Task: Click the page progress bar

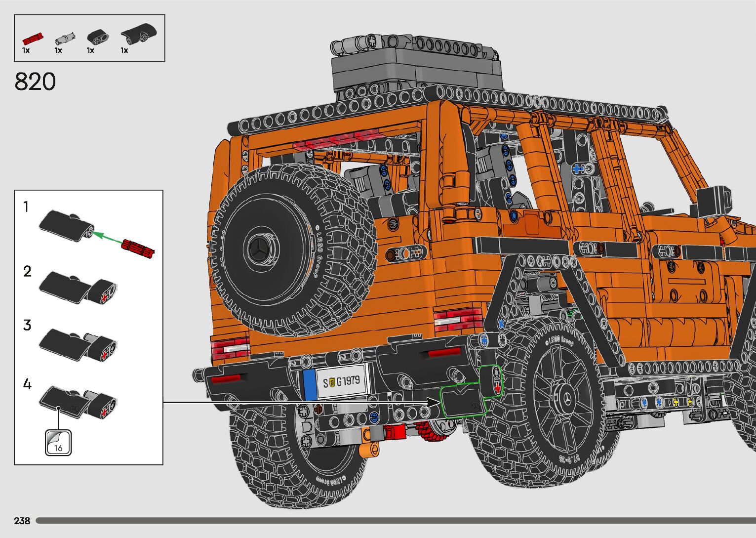Action: pos(395,520)
